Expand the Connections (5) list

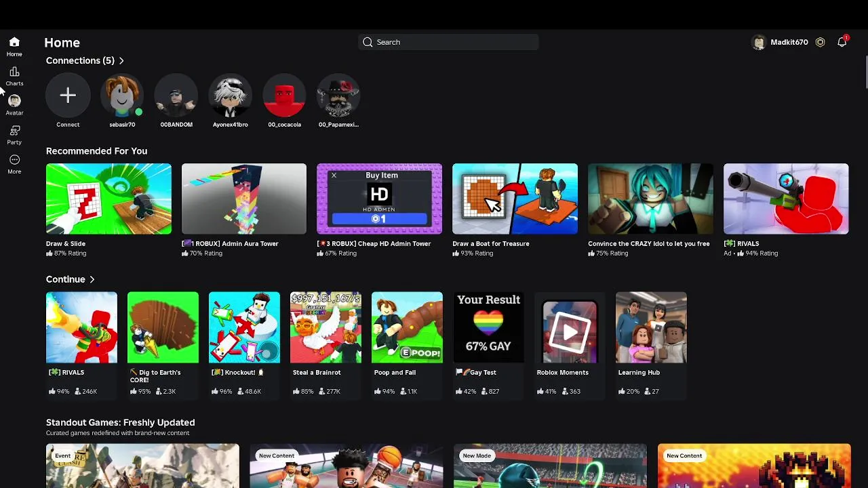click(121, 61)
